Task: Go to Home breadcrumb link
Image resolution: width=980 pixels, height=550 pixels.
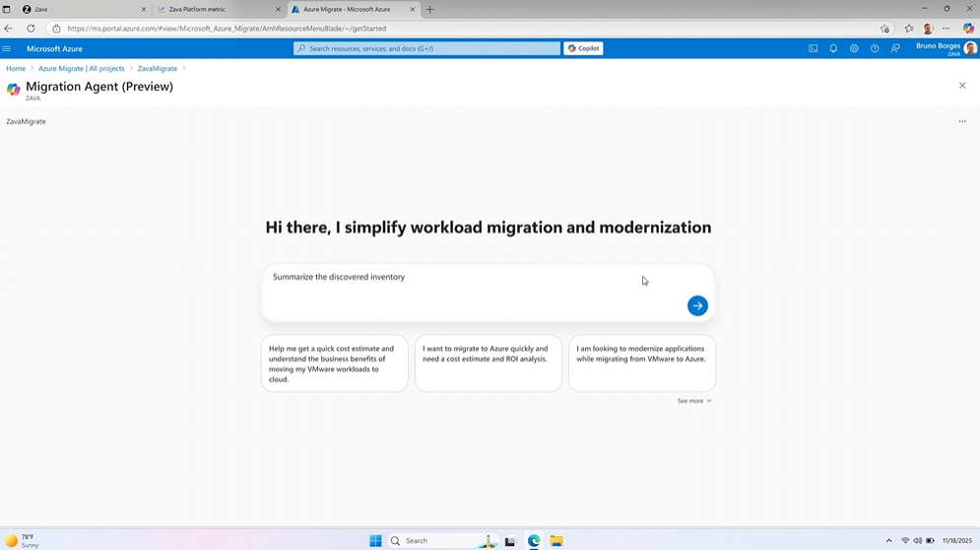Action: (x=16, y=69)
